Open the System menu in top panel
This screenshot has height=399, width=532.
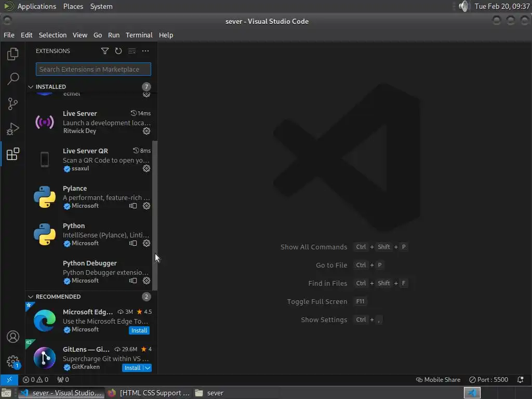click(101, 6)
